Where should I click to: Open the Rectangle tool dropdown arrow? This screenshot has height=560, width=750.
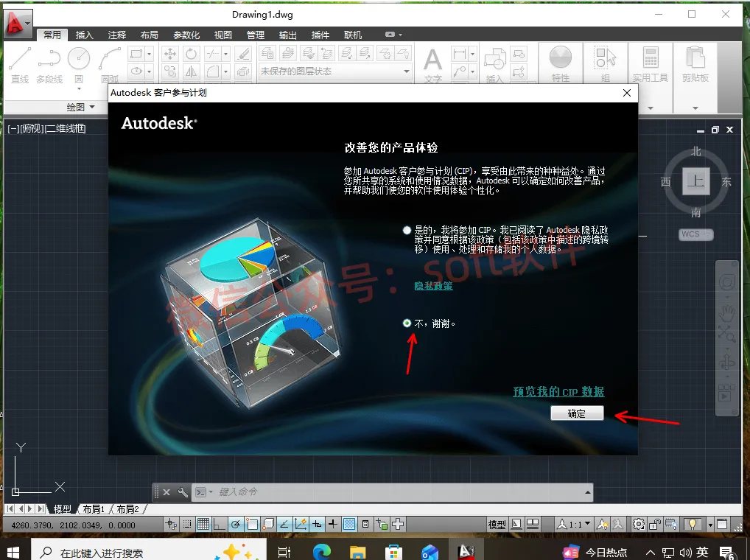pos(150,54)
